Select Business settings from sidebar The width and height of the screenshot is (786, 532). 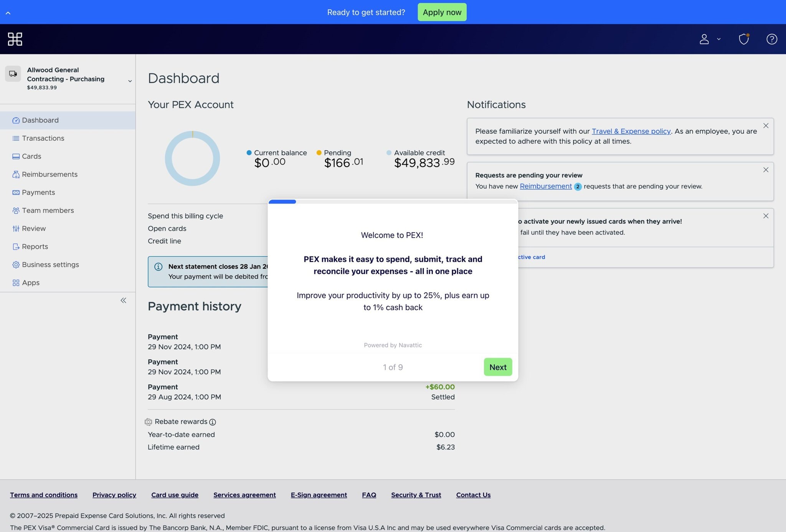pos(50,264)
